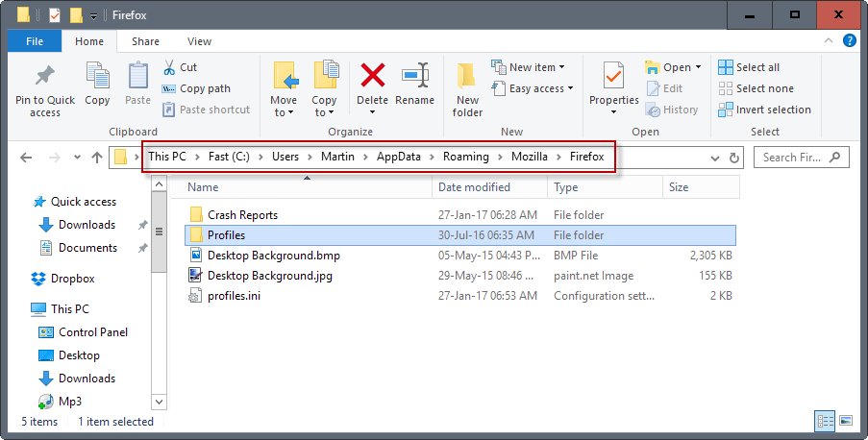The width and height of the screenshot is (868, 440).
Task: Click the Search Firefox field
Action: [x=801, y=158]
